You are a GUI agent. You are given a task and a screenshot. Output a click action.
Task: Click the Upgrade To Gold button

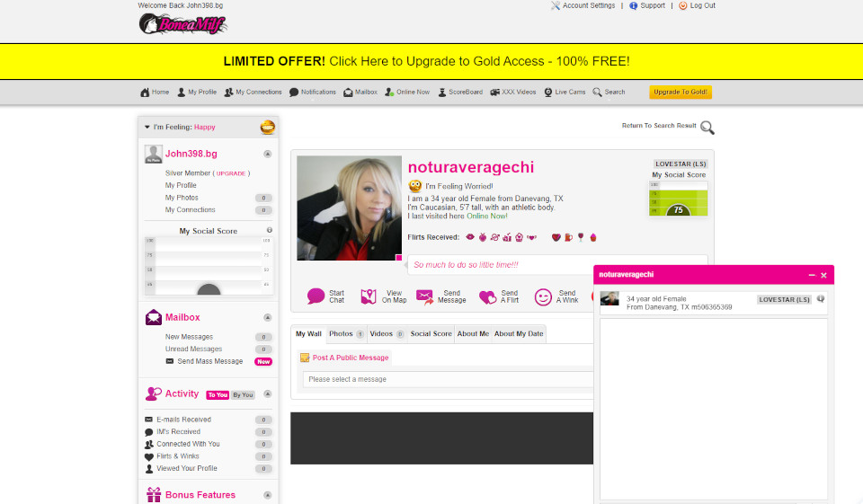click(681, 92)
